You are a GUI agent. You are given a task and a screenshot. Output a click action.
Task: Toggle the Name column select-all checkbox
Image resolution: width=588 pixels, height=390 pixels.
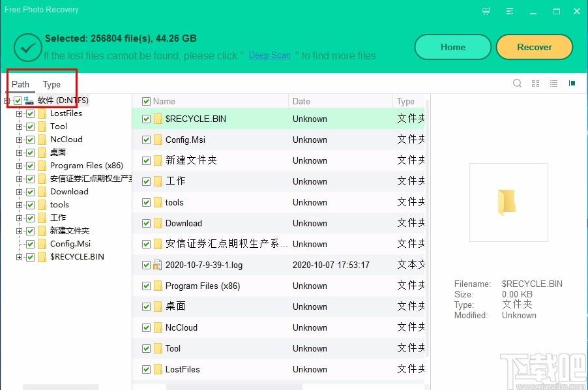click(146, 102)
